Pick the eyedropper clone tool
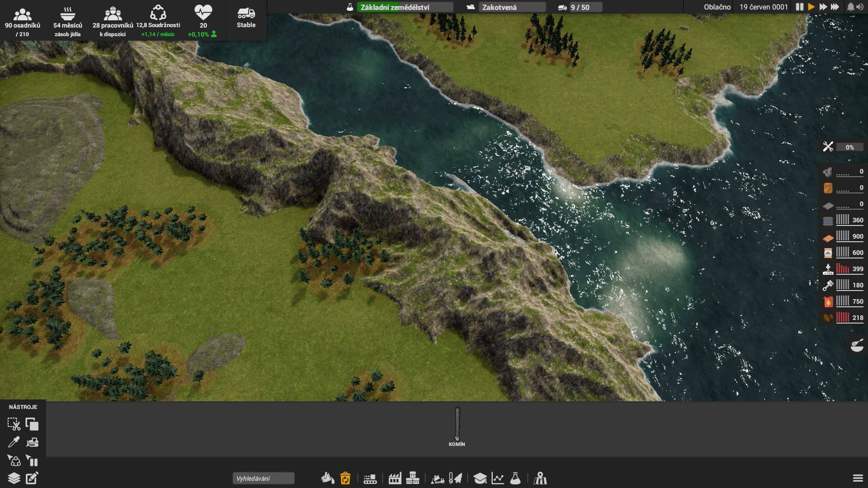Viewport: 868px width, 488px height. pyautogui.click(x=14, y=442)
